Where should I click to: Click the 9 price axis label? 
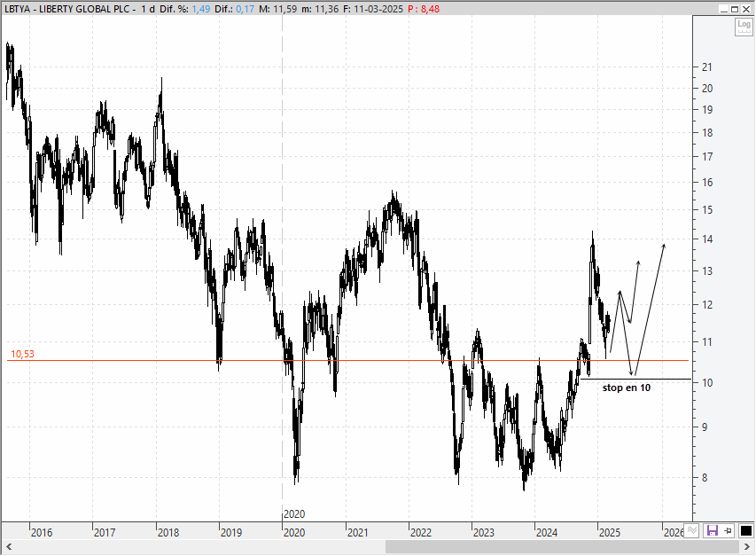(x=705, y=427)
